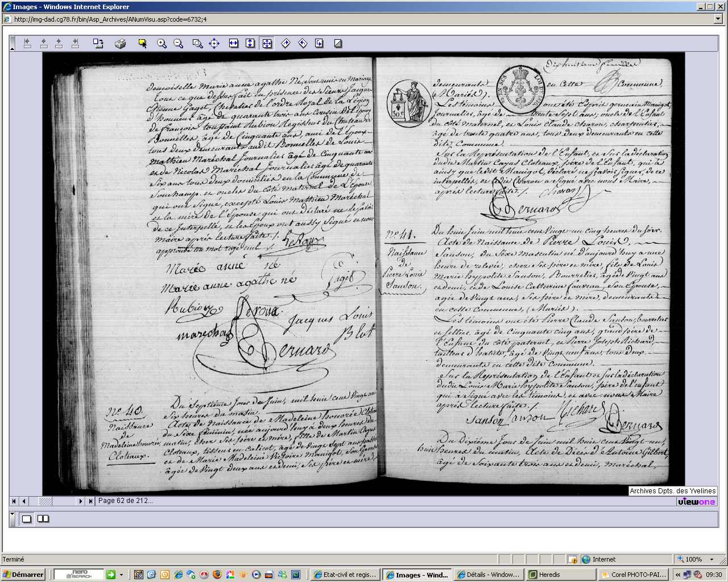This screenshot has height=582, width=728.
Task: Expand the browser zoom level dropdown
Action: pos(712,559)
